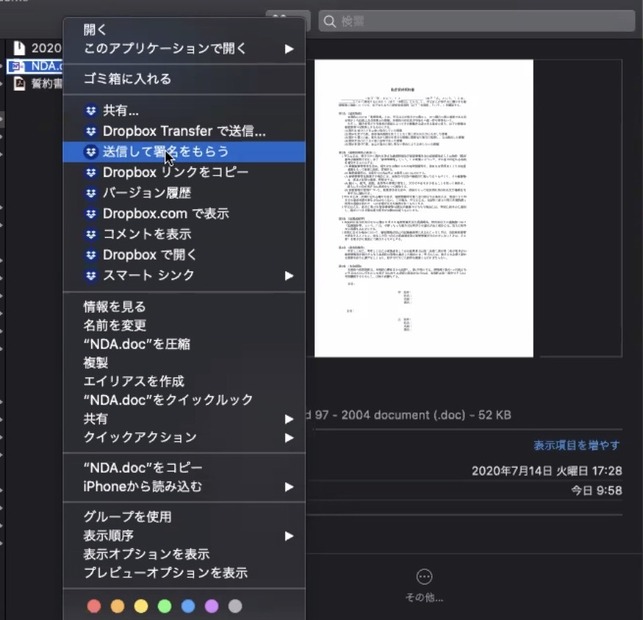Click Dropbox icon beside スマート シンク

[91, 276]
